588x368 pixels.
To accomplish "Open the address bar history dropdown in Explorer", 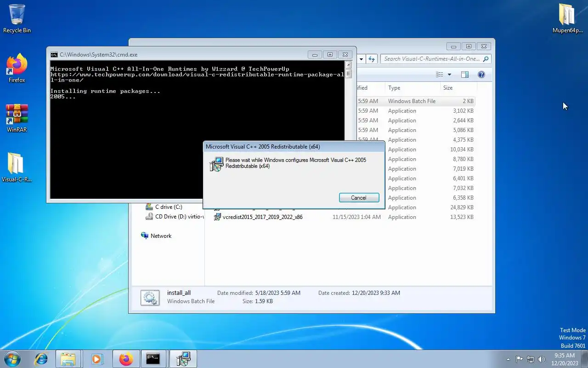I will [x=361, y=59].
